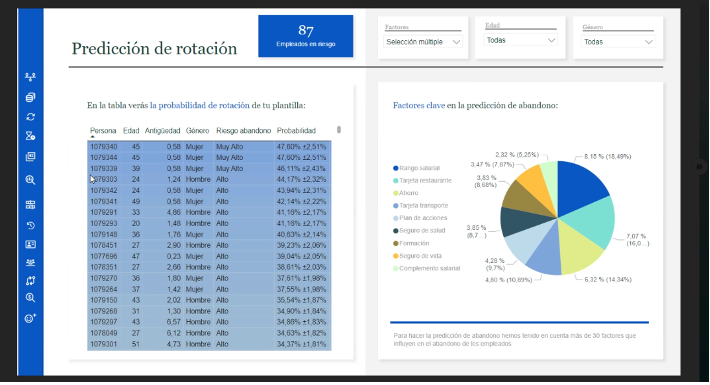Select persona cell 1079301 in table
The image size is (710, 385).
(103, 344)
